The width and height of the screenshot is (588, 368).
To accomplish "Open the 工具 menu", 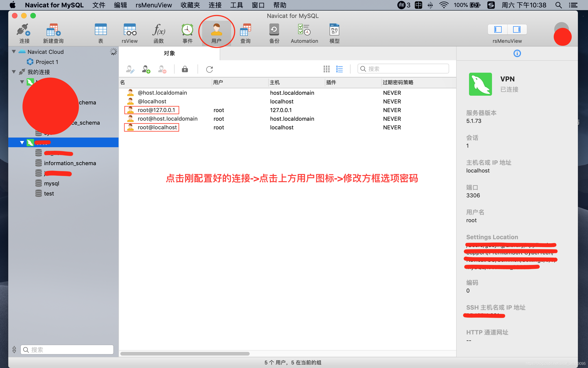I will [237, 5].
